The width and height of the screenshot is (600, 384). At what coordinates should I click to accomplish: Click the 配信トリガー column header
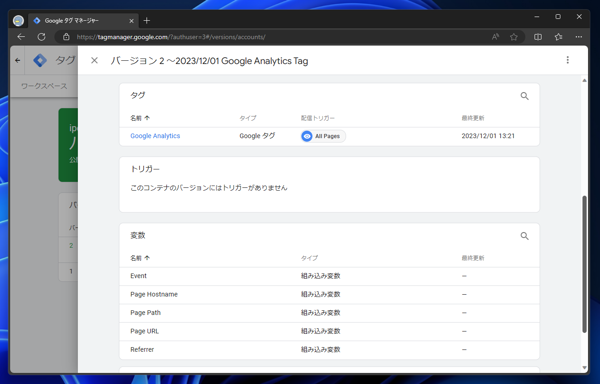pos(318,118)
